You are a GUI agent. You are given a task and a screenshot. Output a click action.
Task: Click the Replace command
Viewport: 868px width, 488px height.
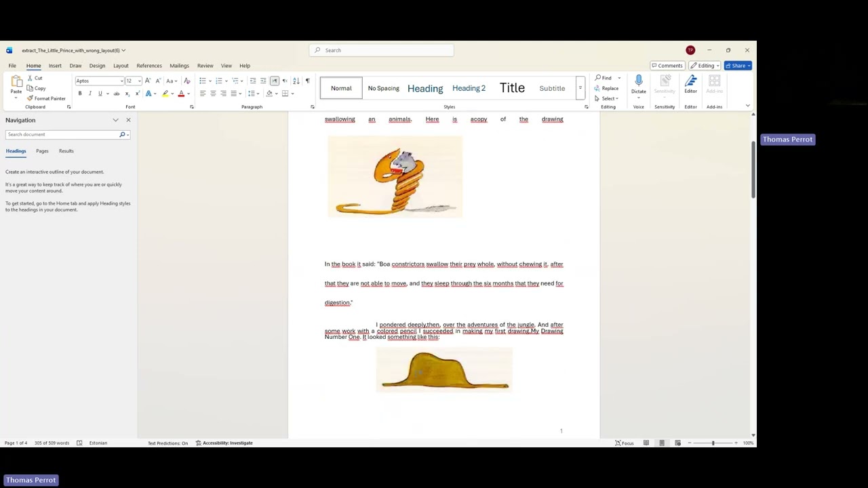point(606,88)
